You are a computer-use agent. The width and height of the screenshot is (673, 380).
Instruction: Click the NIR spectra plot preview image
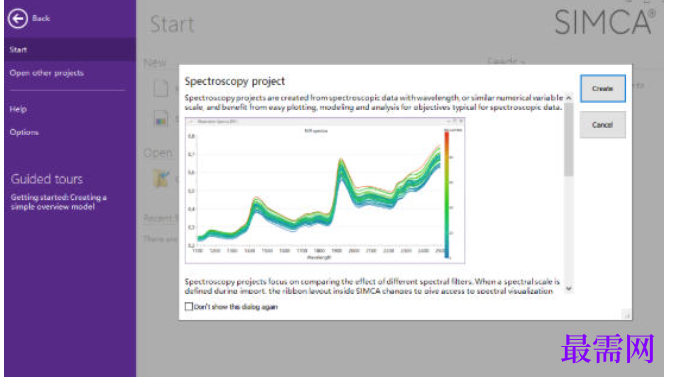(x=325, y=190)
